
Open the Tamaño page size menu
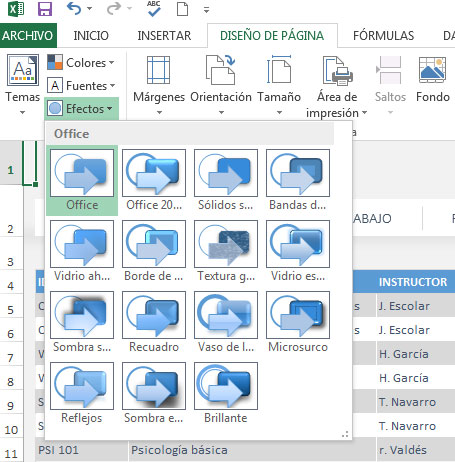coord(279,85)
